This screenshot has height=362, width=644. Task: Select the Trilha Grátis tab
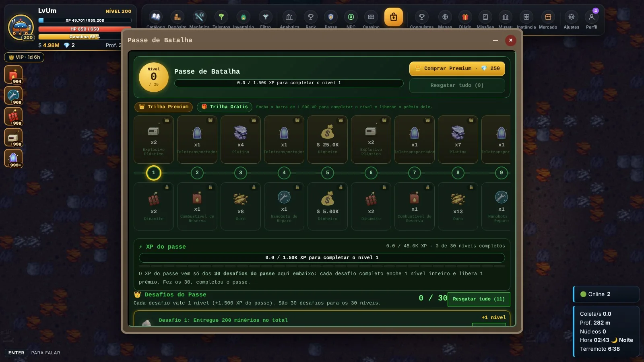225,107
